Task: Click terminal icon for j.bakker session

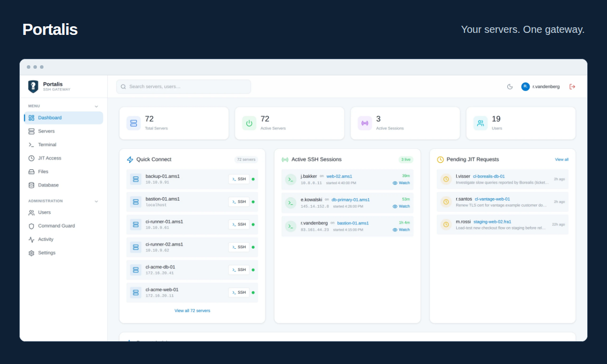Action: [291, 179]
